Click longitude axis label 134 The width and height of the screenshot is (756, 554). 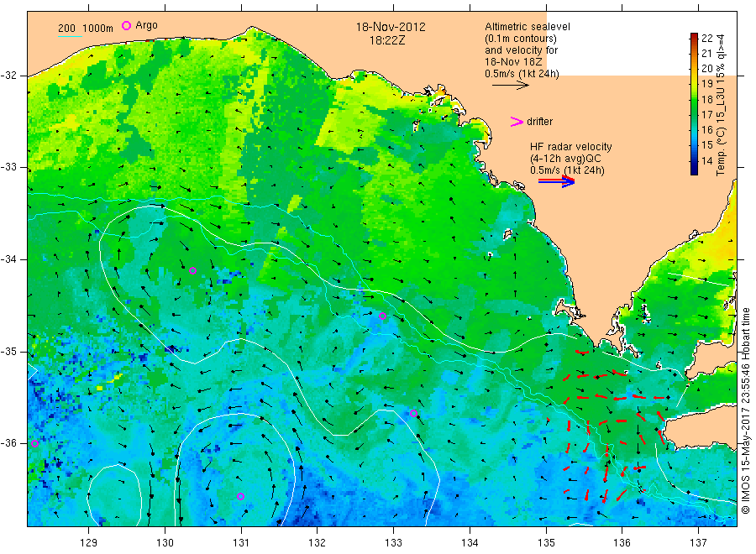click(470, 542)
